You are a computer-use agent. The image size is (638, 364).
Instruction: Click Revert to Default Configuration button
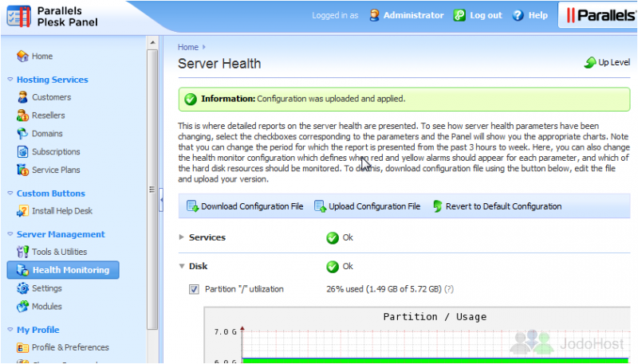pyautogui.click(x=497, y=206)
